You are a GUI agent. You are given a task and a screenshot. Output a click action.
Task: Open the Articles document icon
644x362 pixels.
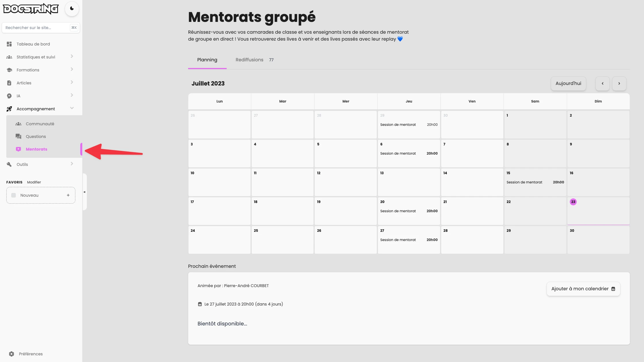[x=9, y=83]
